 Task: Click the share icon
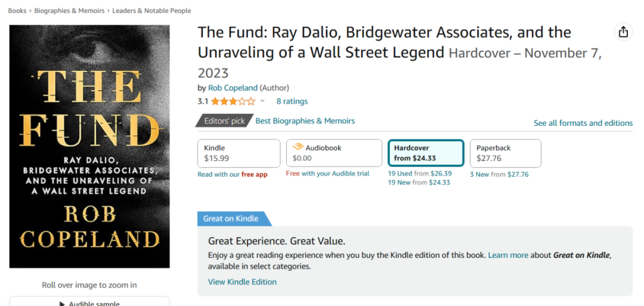click(x=623, y=32)
